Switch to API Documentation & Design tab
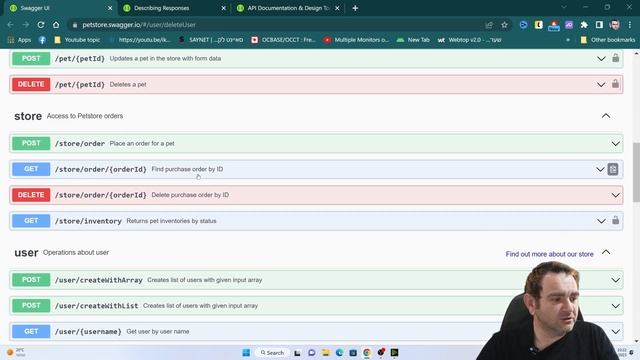The width and height of the screenshot is (640, 360). [287, 8]
